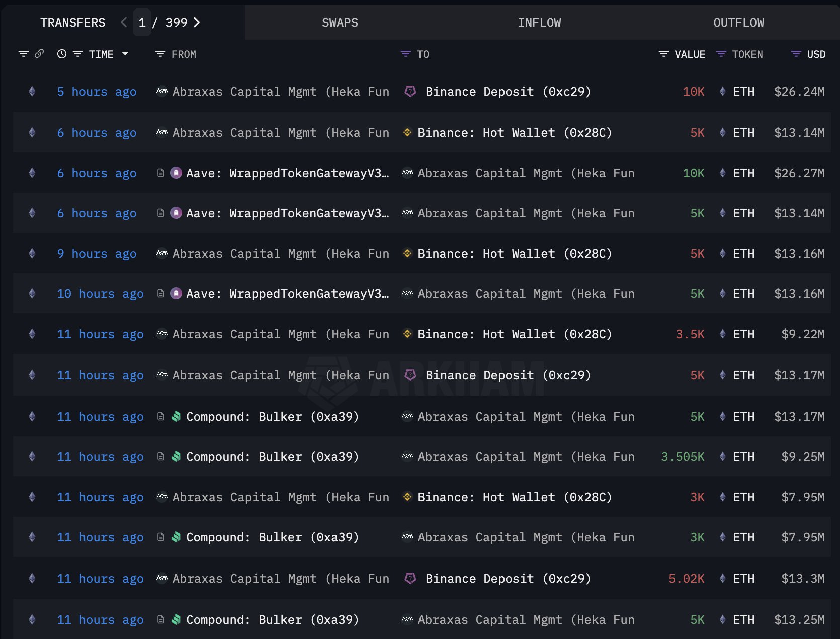Click the ETH token icon in the $9.22M row
The image size is (840, 639).
point(723,334)
